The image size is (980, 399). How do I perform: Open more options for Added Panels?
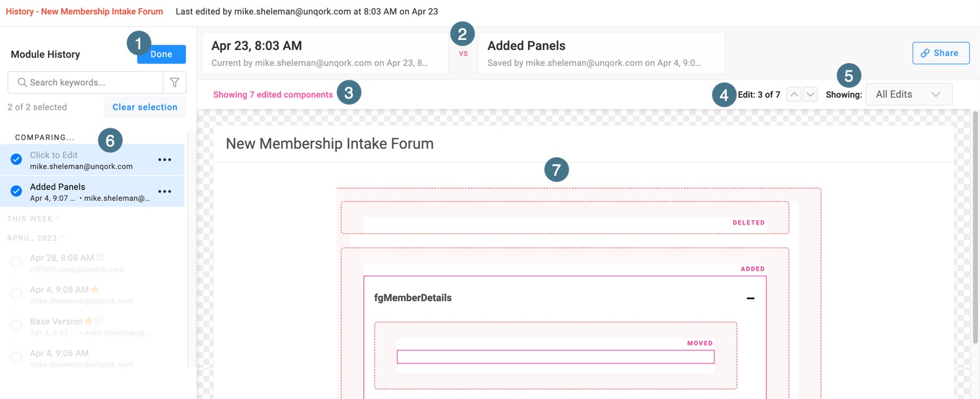165,191
